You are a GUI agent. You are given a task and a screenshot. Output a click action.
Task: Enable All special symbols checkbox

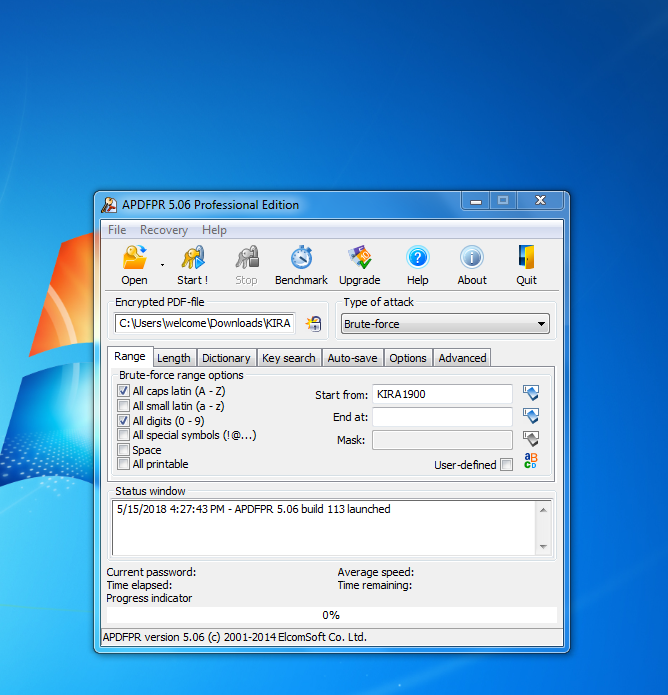coord(123,434)
